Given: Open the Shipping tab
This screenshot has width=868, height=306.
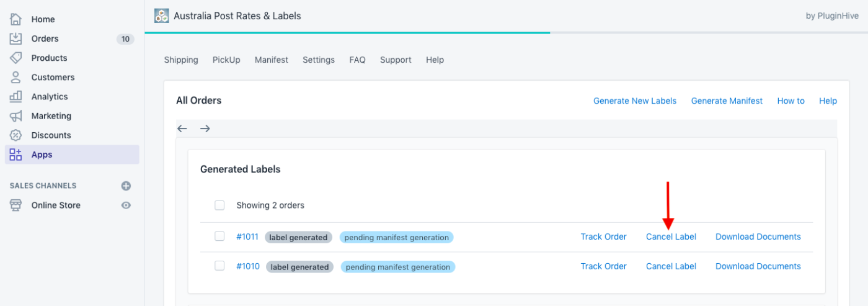Looking at the screenshot, I should 181,60.
